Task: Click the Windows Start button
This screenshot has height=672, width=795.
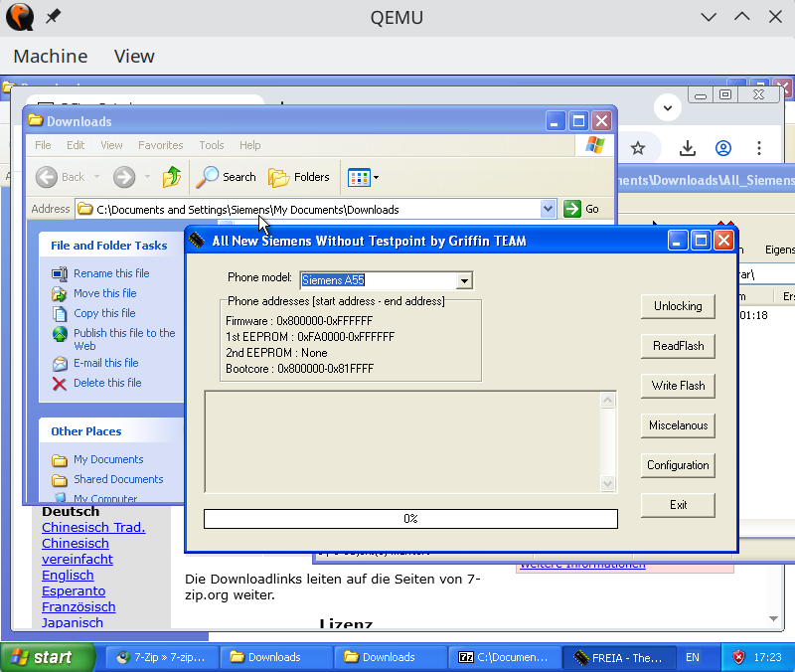Action: pos(42,657)
